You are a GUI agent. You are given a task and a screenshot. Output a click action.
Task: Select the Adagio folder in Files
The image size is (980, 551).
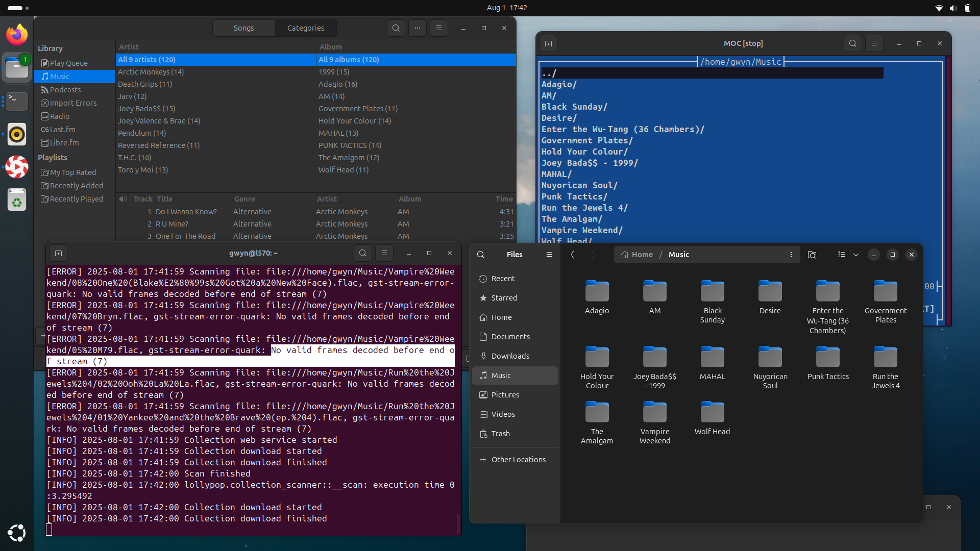[x=597, y=297]
